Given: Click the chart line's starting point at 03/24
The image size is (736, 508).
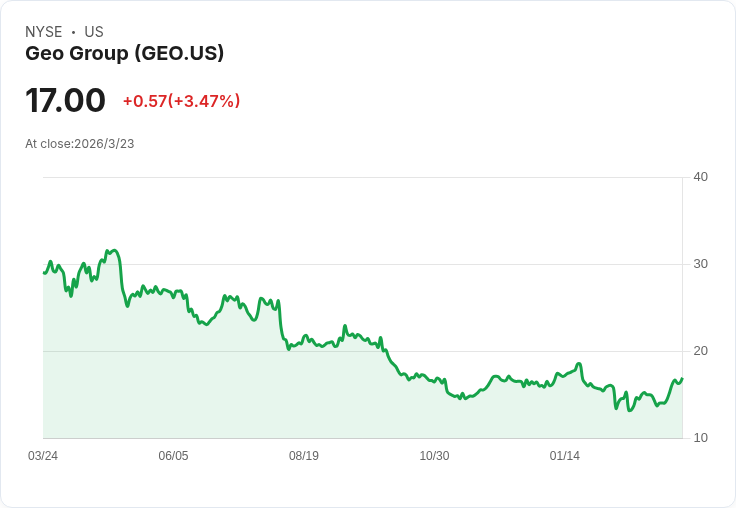Looking at the screenshot, I should click(x=44, y=273).
